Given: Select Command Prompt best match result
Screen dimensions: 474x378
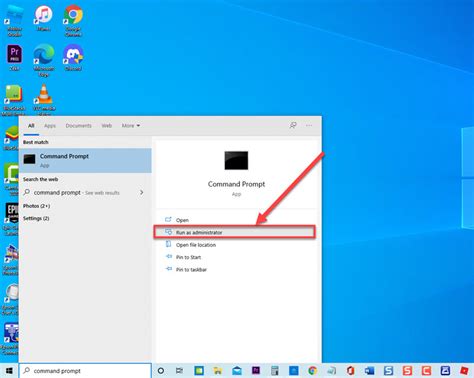Looking at the screenshot, I should [x=85, y=160].
